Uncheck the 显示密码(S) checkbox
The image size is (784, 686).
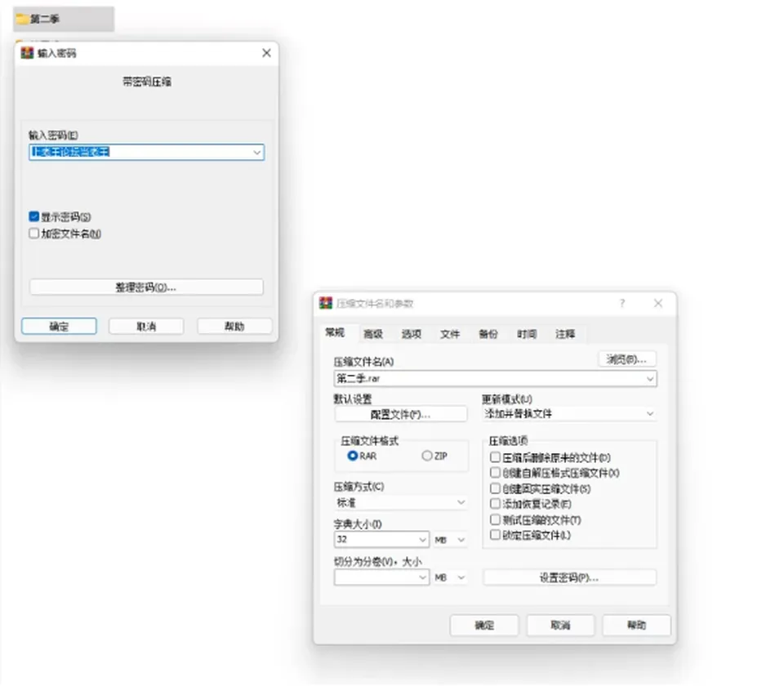[x=34, y=216]
